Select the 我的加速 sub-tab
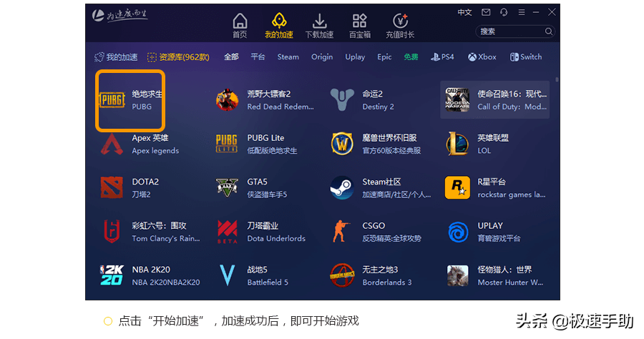 (x=116, y=57)
